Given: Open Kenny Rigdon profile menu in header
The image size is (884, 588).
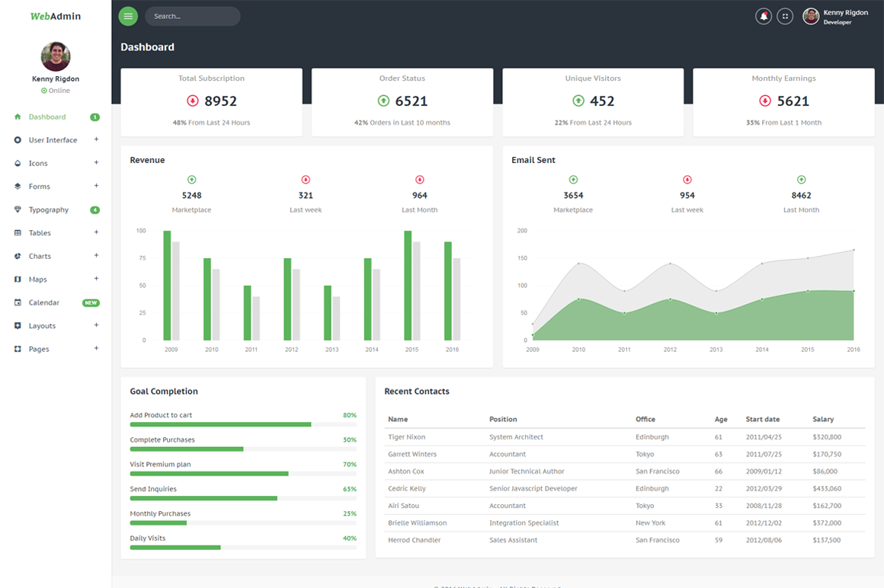Looking at the screenshot, I should [x=836, y=17].
